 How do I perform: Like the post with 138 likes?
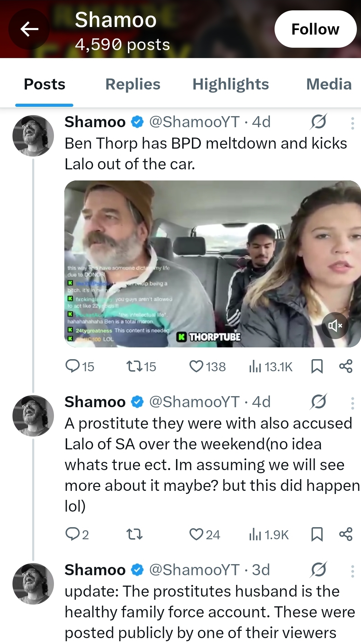[x=207, y=366]
